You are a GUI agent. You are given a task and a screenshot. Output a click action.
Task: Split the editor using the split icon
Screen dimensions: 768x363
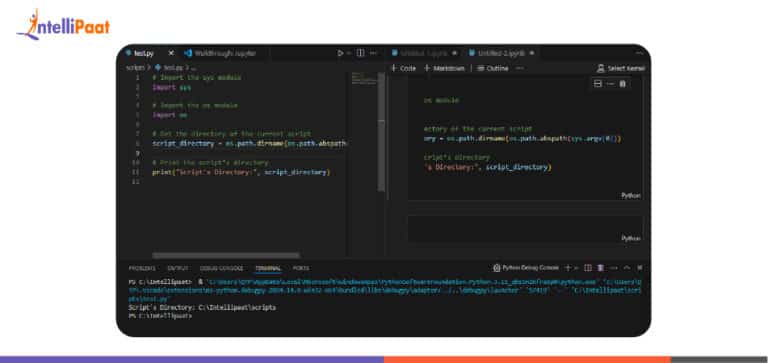tap(360, 53)
